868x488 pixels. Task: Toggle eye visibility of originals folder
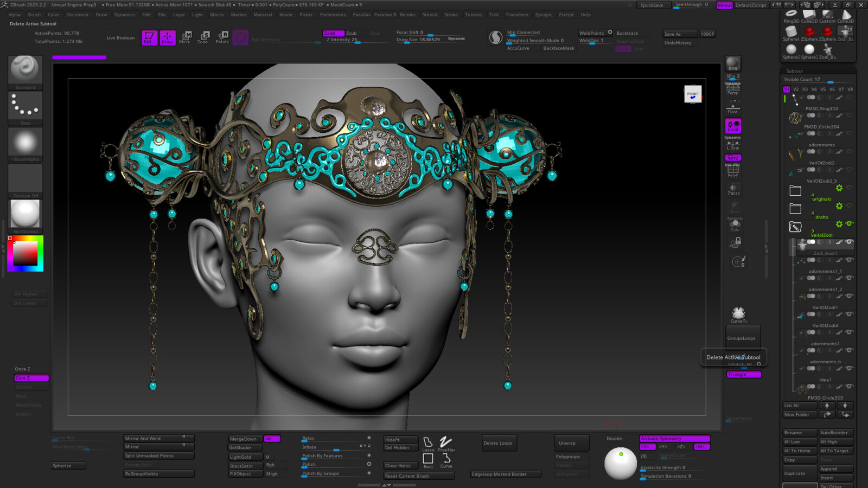point(849,188)
